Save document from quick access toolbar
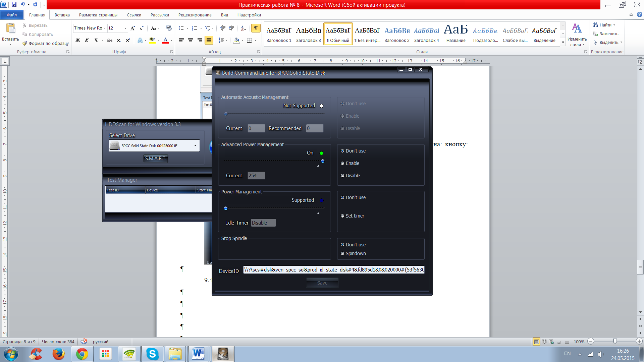This screenshot has height=362, width=644. (x=14, y=4)
